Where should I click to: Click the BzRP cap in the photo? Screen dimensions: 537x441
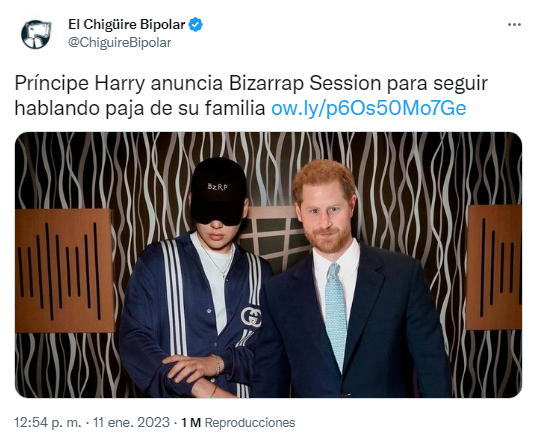point(219,191)
